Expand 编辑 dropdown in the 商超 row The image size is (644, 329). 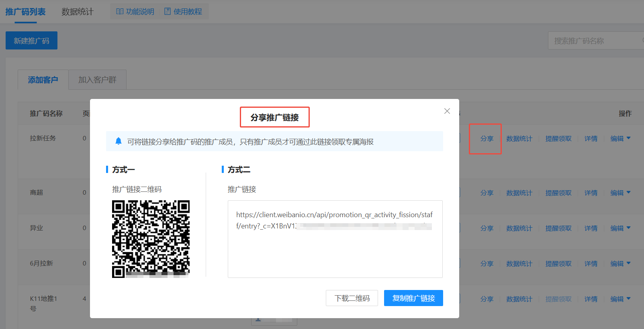(621, 193)
